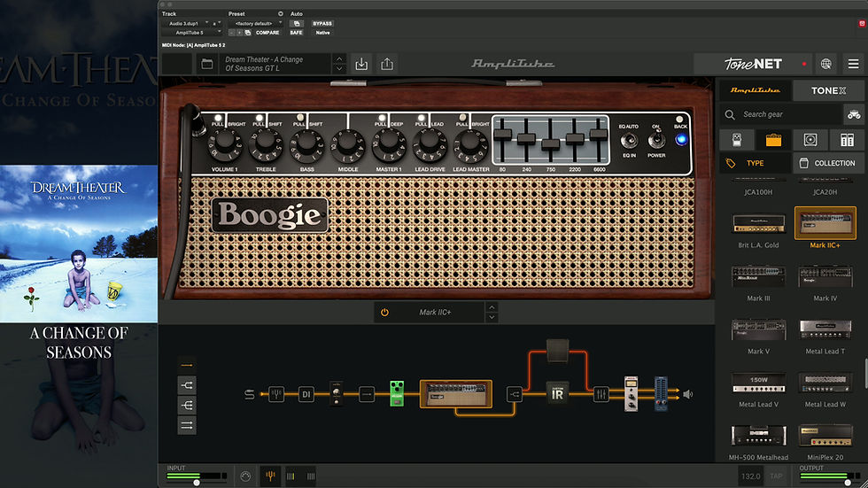Toggle the COMPARE button
Viewport: 868px width, 488px height.
coord(267,33)
